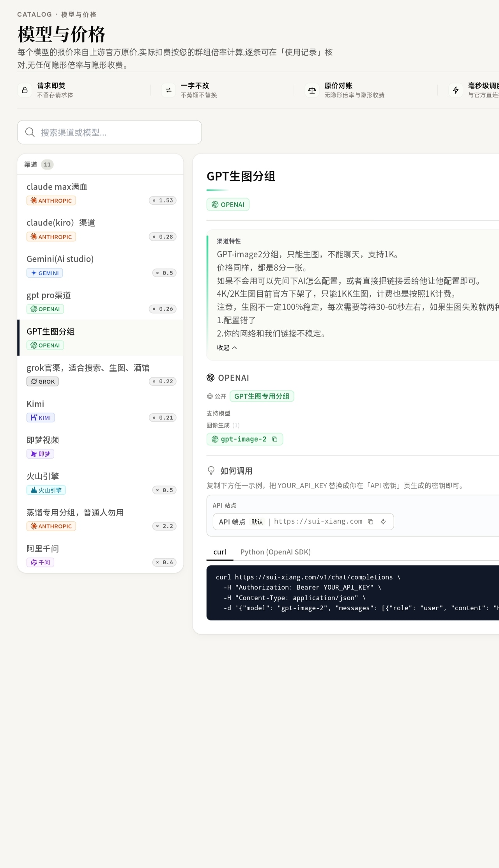
Task: Click the GEMINI badge under Gemini(Ai studio)
Action: pyautogui.click(x=45, y=273)
